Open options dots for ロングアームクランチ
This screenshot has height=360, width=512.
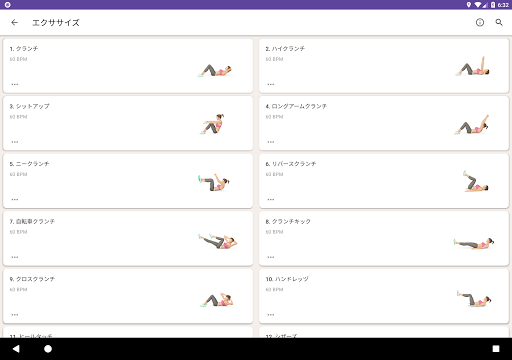coord(271,142)
